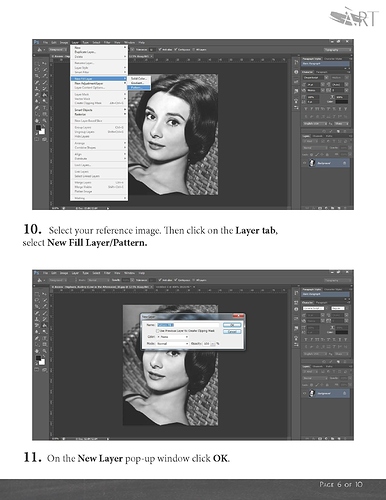386x500 pixels.
Task: Click the Tolerance field in step 10 options bar
Action: [152, 49]
